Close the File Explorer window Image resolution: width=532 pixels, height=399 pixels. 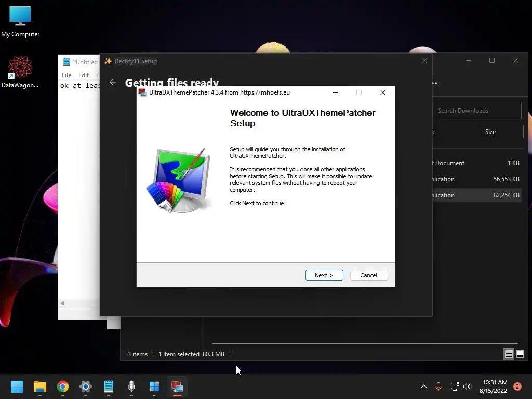[x=516, y=60]
